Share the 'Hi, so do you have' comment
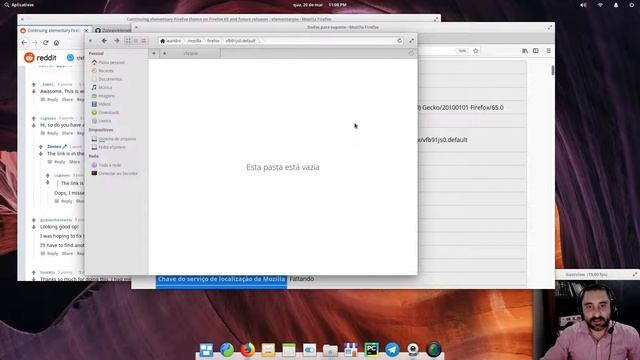640x360 pixels. [67, 133]
